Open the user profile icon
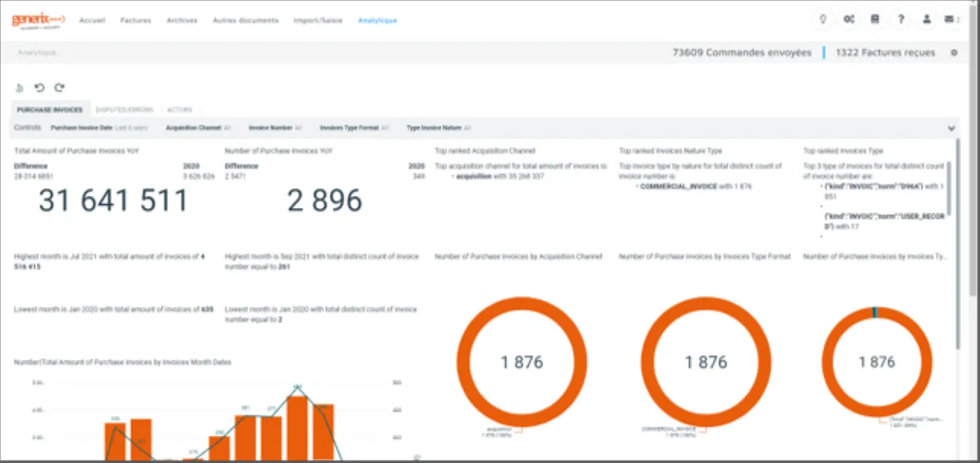980x463 pixels. [926, 20]
